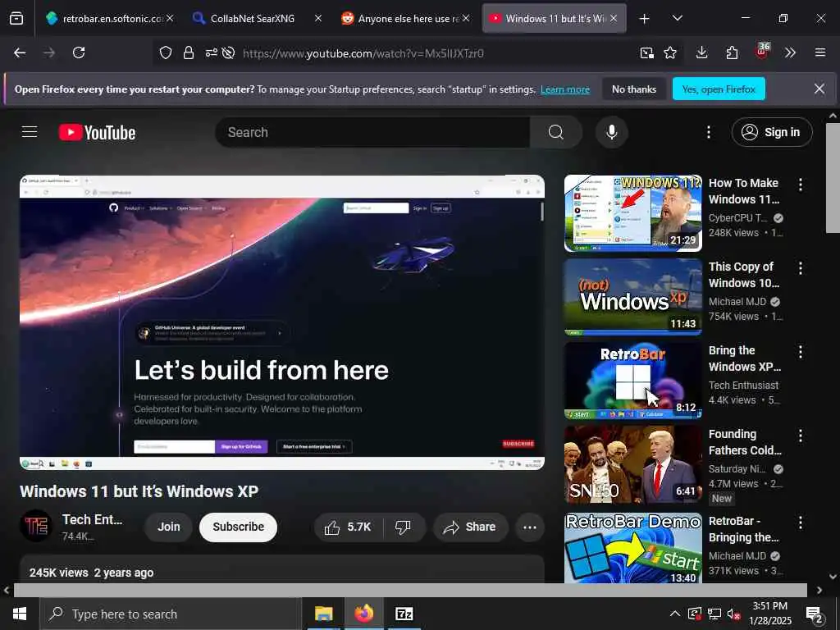
Task: Click the Join button
Action: pyautogui.click(x=168, y=527)
